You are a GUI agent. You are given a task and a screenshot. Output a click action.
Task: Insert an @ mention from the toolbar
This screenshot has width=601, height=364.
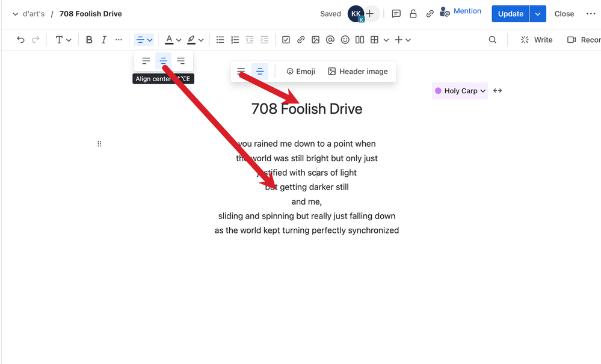(x=330, y=40)
